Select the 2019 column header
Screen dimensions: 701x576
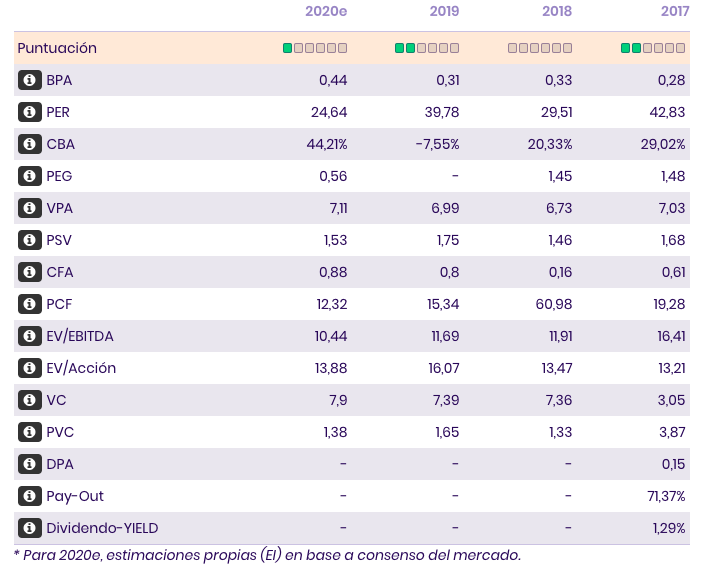(x=444, y=11)
